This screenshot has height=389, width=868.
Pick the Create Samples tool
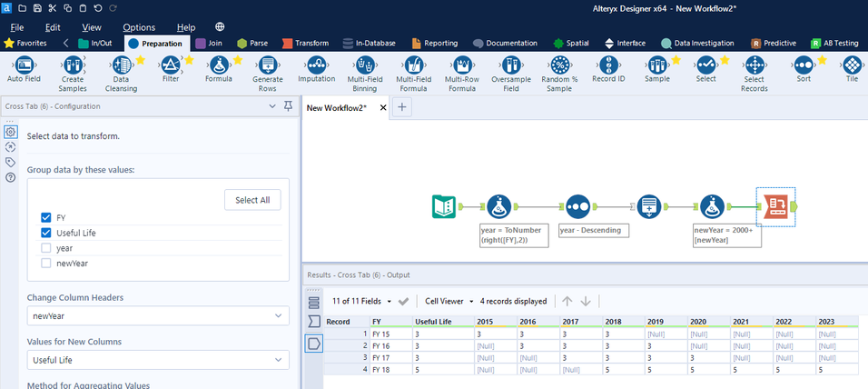click(73, 74)
